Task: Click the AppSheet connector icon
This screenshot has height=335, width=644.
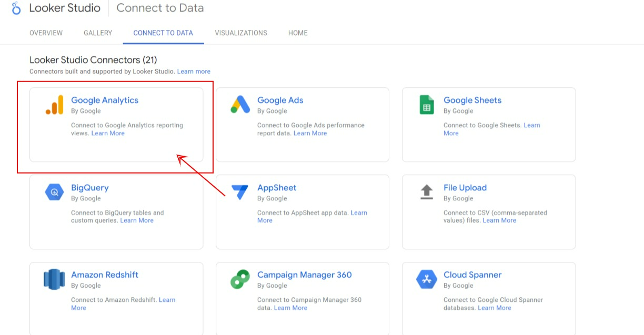Action: pyautogui.click(x=240, y=192)
